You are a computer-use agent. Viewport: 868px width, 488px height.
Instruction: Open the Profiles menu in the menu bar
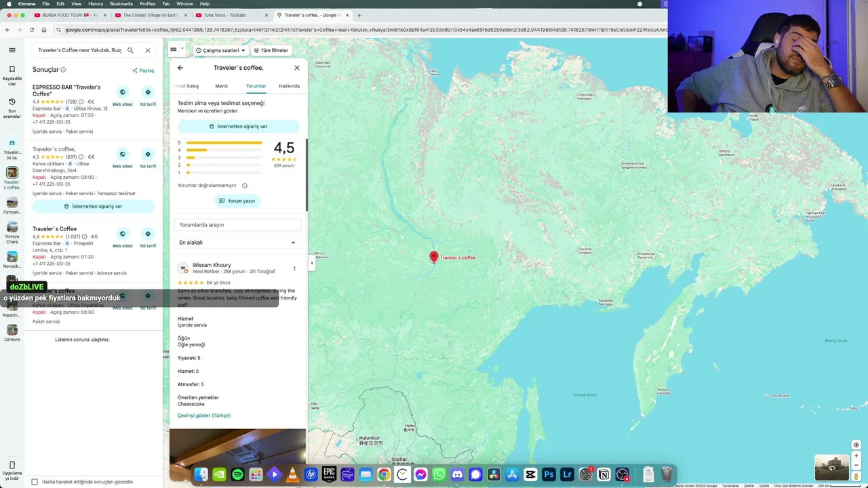coord(147,3)
